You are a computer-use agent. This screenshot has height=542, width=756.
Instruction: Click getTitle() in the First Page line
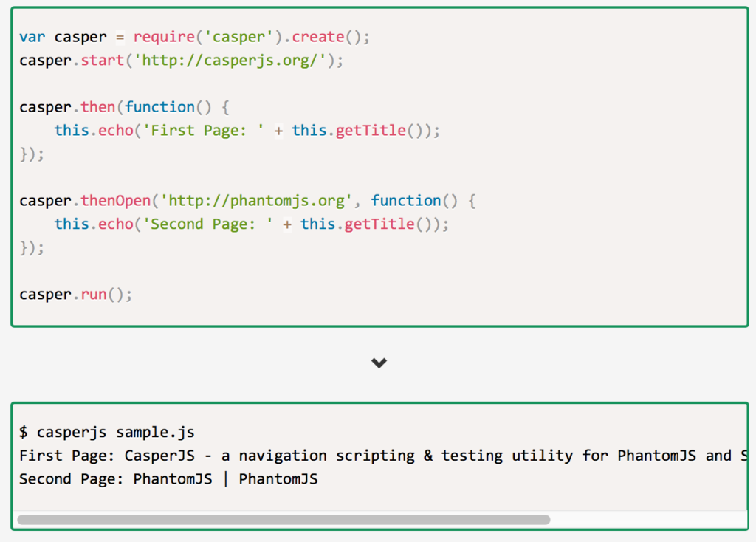[379, 131]
